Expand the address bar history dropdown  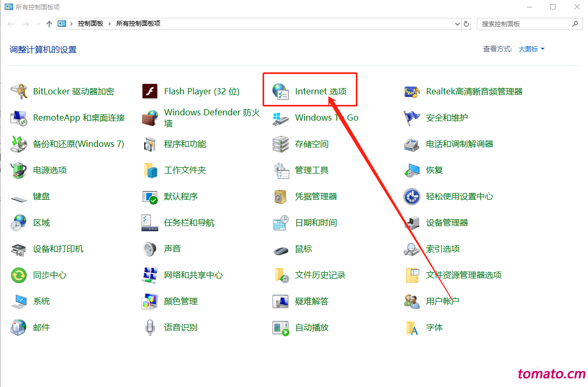[457, 24]
